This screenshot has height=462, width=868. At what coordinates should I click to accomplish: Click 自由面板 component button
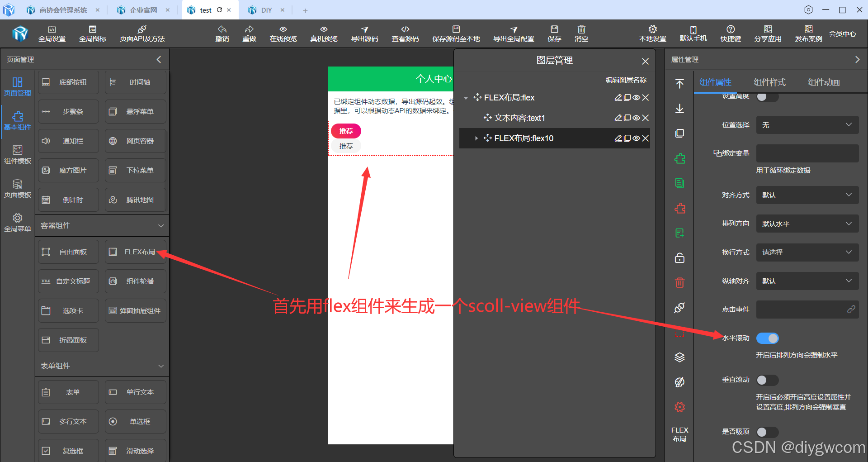point(68,252)
